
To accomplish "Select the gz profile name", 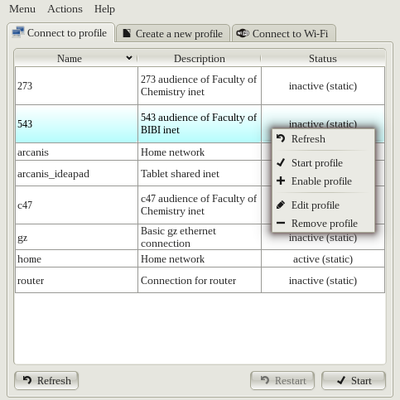I will click(22, 238).
